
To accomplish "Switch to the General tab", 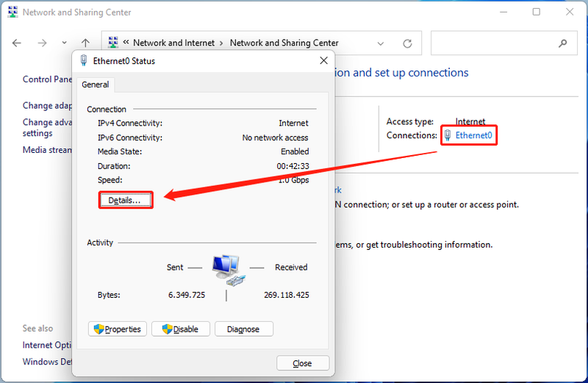I will click(96, 85).
